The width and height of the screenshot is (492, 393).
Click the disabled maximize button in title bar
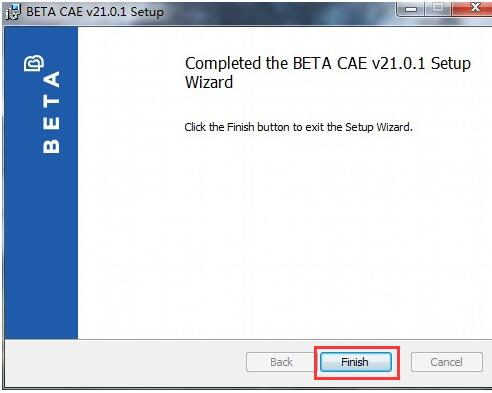438,8
